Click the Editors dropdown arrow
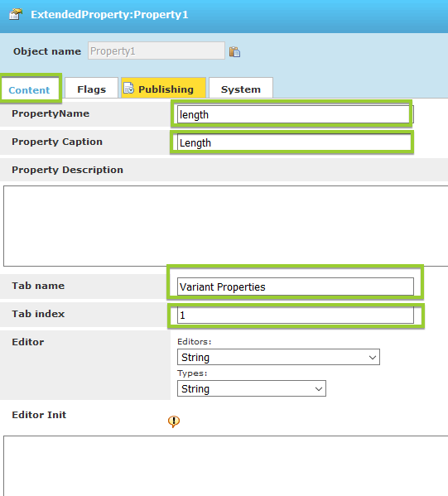 [373, 358]
